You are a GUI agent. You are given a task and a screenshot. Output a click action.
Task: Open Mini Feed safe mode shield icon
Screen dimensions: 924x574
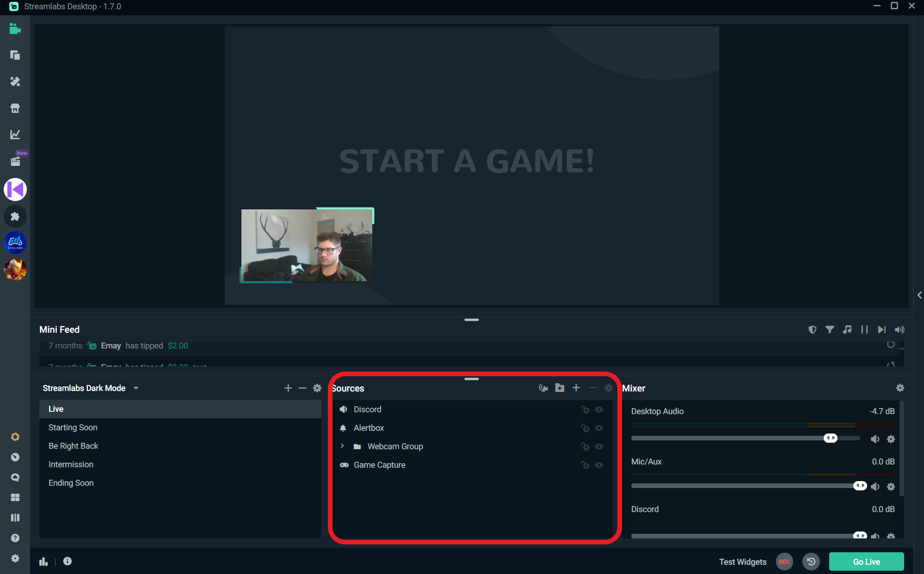point(813,330)
